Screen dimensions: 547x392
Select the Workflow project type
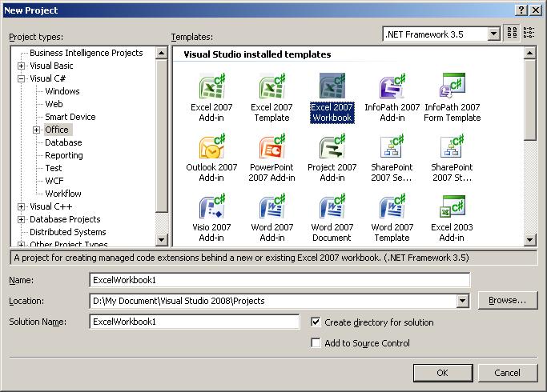point(63,194)
